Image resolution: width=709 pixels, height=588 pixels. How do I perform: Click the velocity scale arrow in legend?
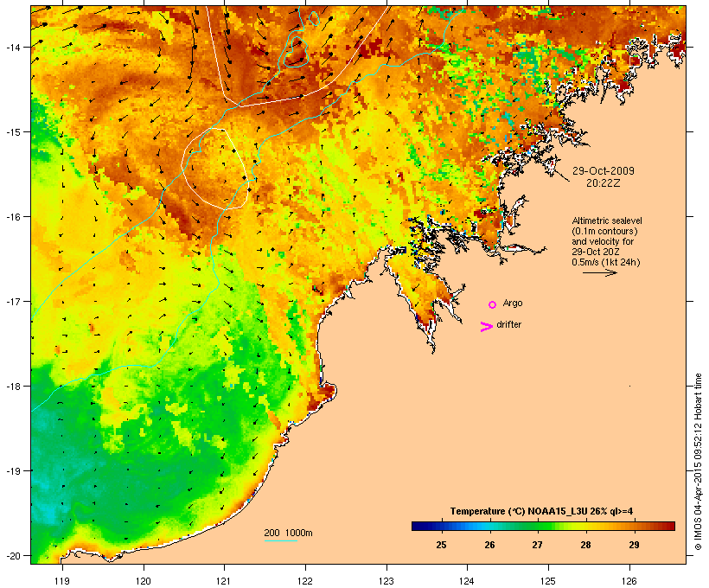click(599, 272)
